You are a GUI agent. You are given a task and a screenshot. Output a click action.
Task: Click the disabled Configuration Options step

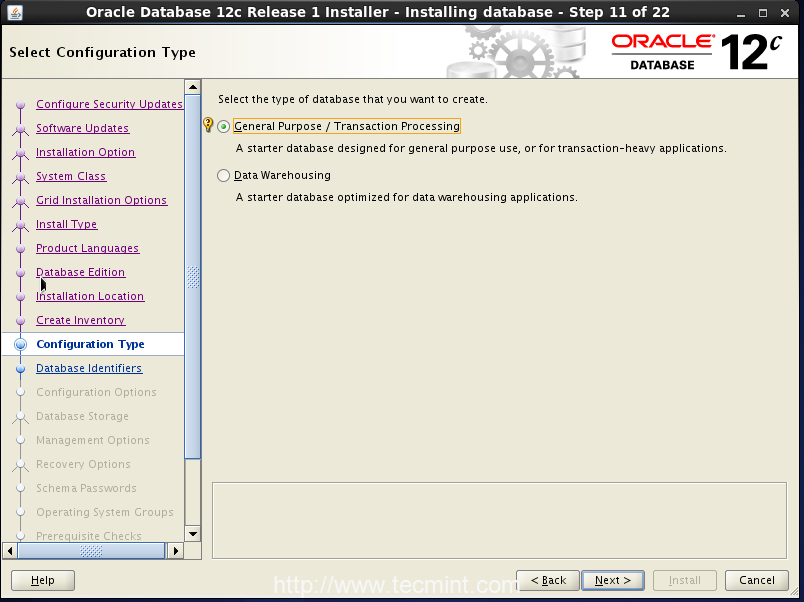96,392
